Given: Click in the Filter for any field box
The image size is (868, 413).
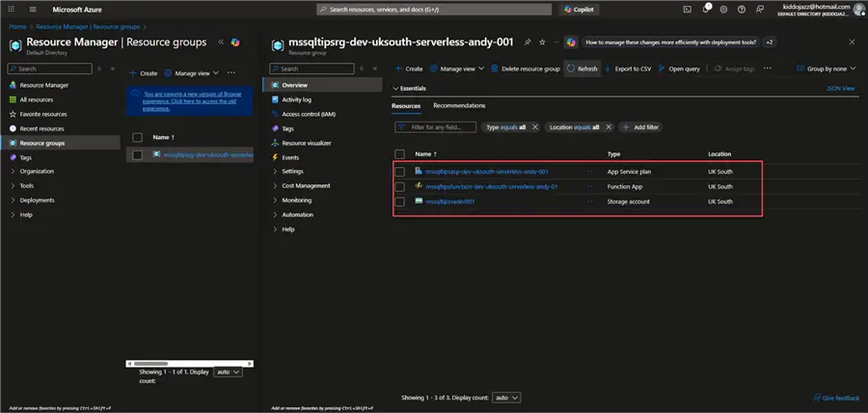Looking at the screenshot, I should (435, 127).
